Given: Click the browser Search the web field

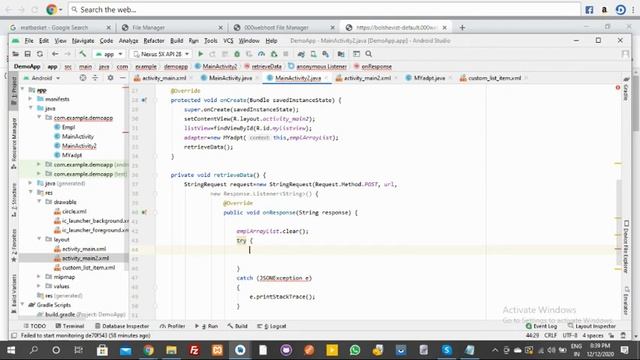Looking at the screenshot, I should pyautogui.click(x=324, y=9).
